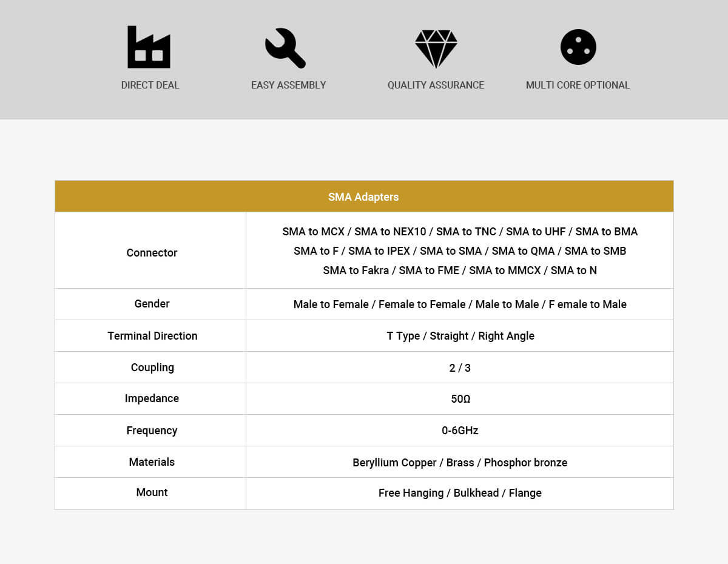Click Free Hanging / Bulkhead / Flange cell

click(x=460, y=493)
